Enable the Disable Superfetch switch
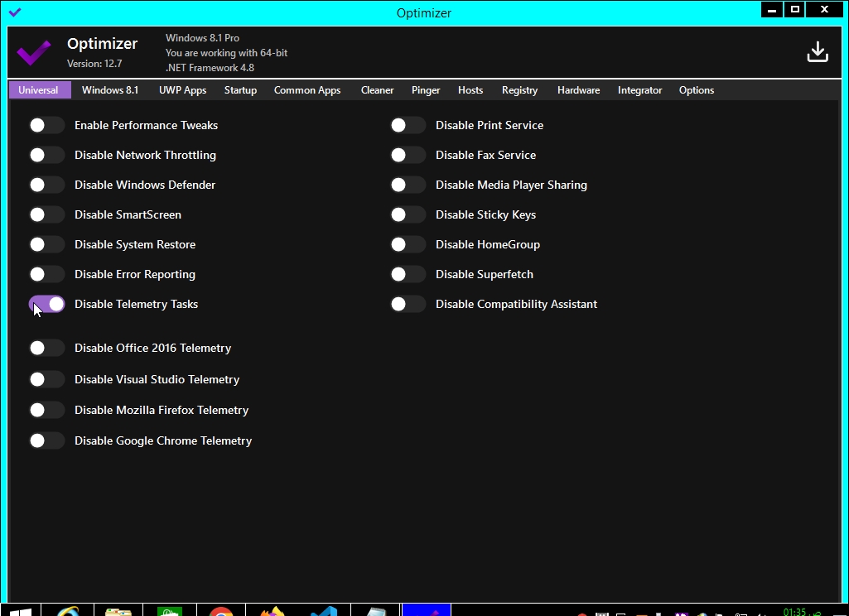The height and width of the screenshot is (616, 849). tap(408, 274)
